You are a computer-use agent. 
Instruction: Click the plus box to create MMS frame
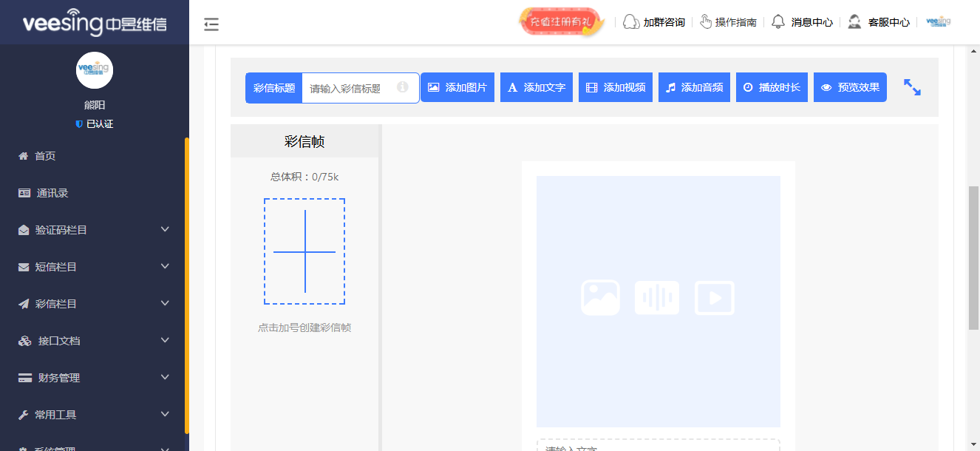pos(304,251)
